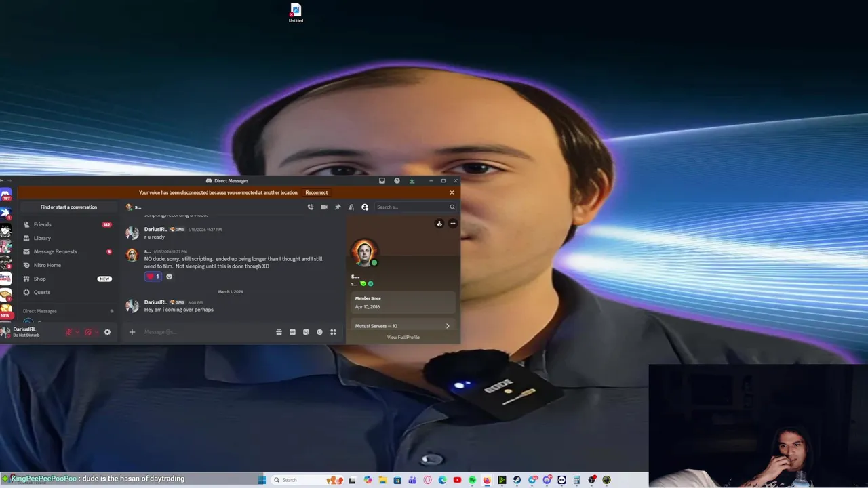Open the Quests section
868x488 pixels.
(68, 292)
